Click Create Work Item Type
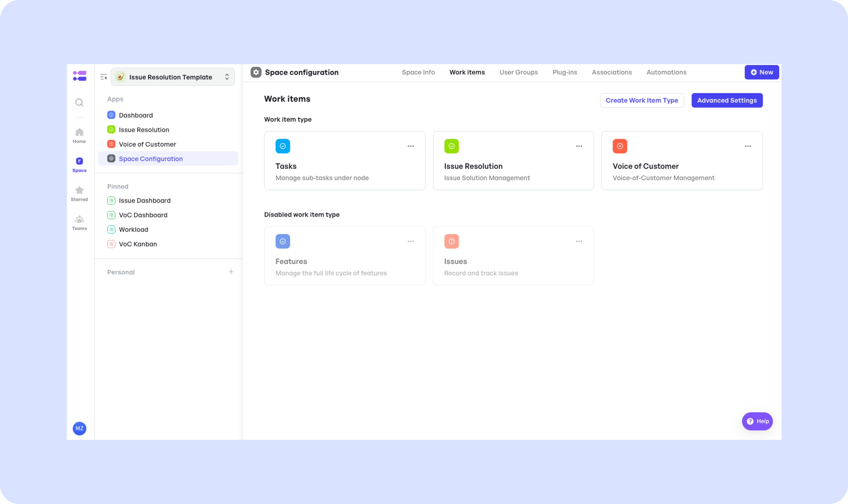848x504 pixels. click(x=642, y=100)
